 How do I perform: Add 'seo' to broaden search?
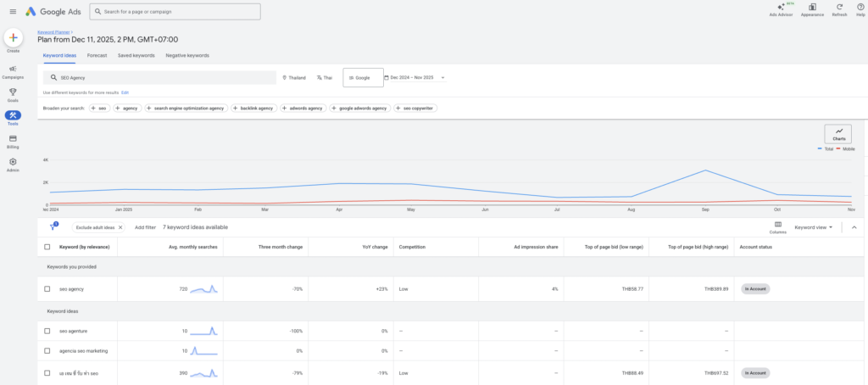pos(98,108)
